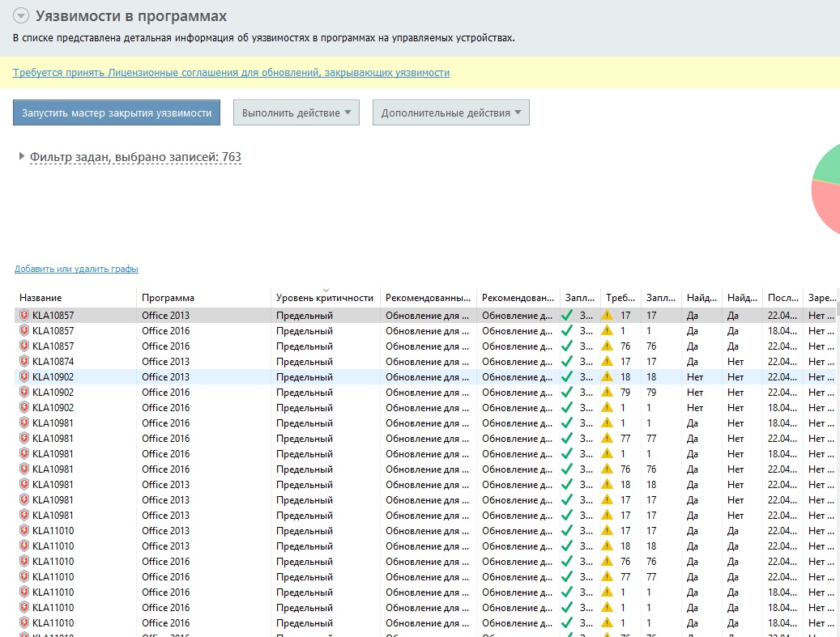Click Добавить или удалить графы link
Image resolution: width=840 pixels, height=637 pixels.
click(x=76, y=269)
